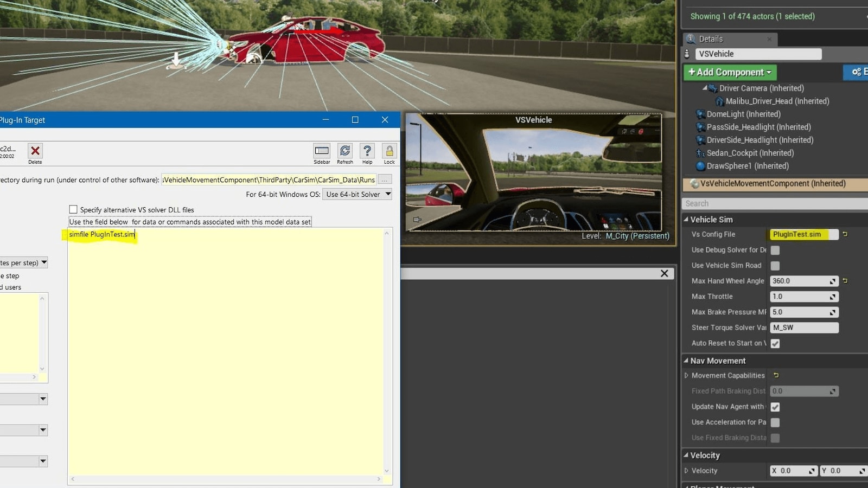Uncheck Auto Reset to Start checkbox
This screenshot has width=868, height=488.
click(x=775, y=343)
